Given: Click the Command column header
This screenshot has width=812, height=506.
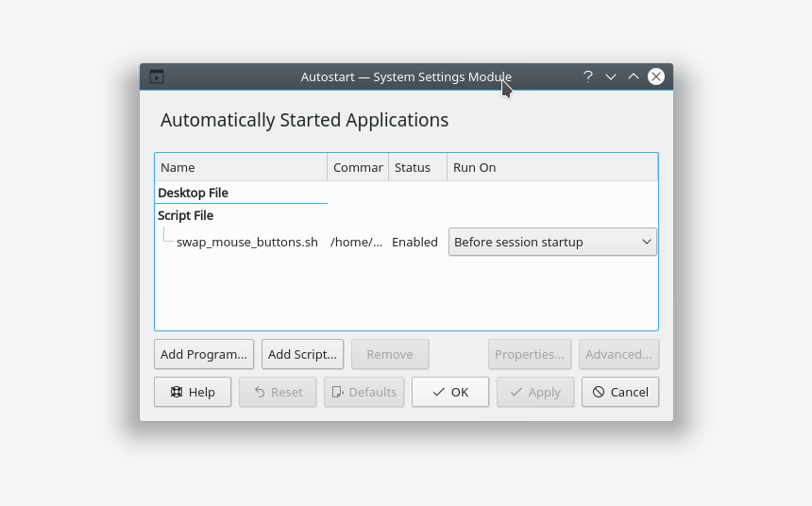Looking at the screenshot, I should [x=357, y=167].
